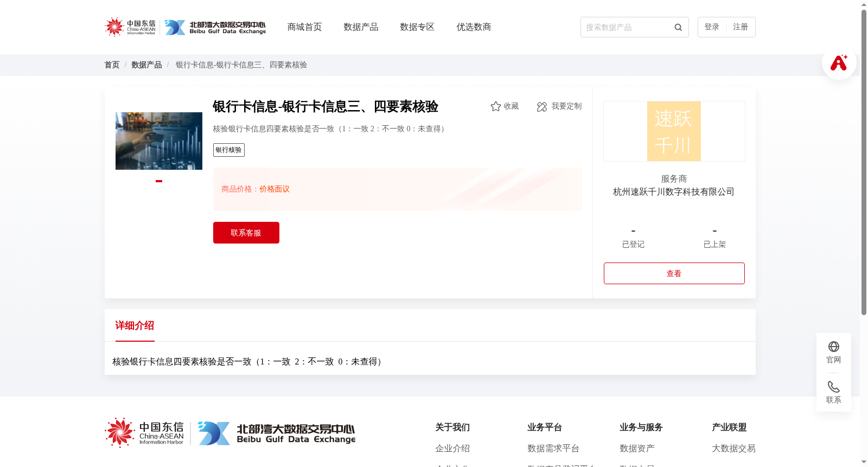Click the company name 杭州速跃千川数字科技有限公司

pos(674,192)
